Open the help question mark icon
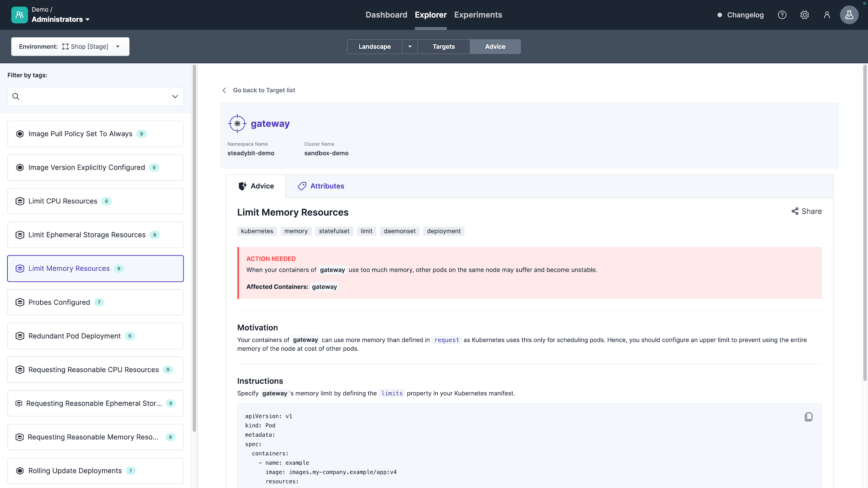 point(782,15)
